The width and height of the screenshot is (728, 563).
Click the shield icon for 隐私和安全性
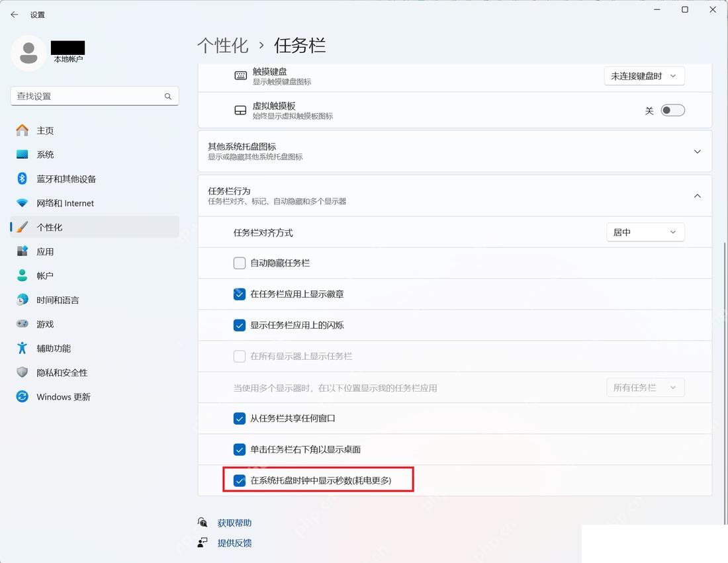(22, 372)
